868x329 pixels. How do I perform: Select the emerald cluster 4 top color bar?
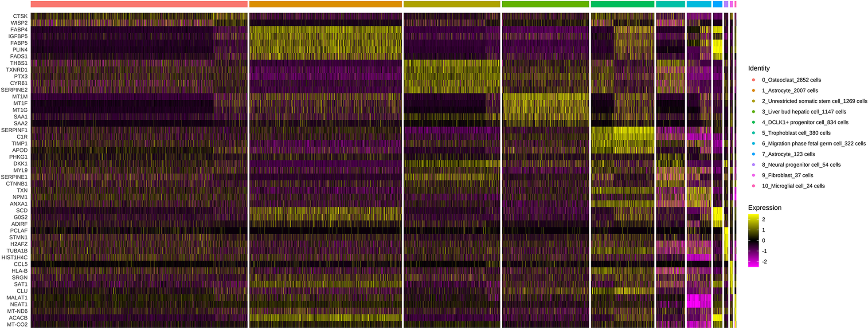622,4
